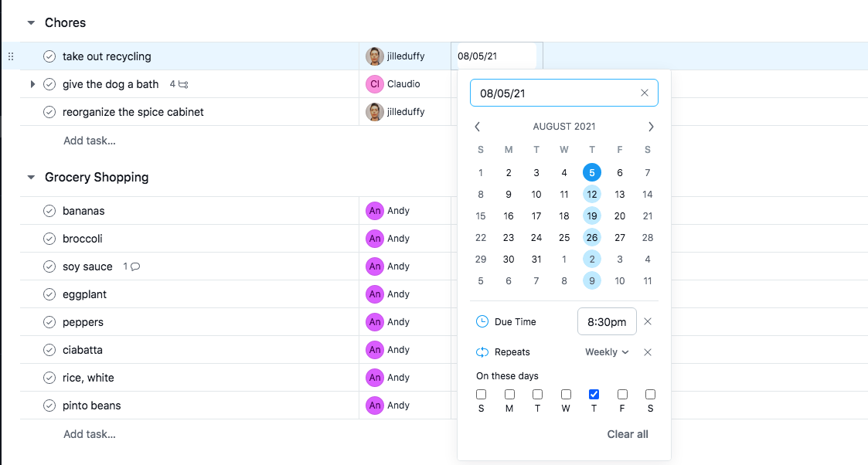Click the Chores section title
868x465 pixels.
click(66, 22)
